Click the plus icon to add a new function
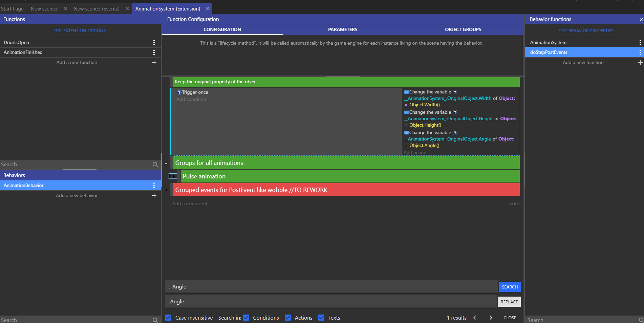The width and height of the screenshot is (644, 323). 154,62
